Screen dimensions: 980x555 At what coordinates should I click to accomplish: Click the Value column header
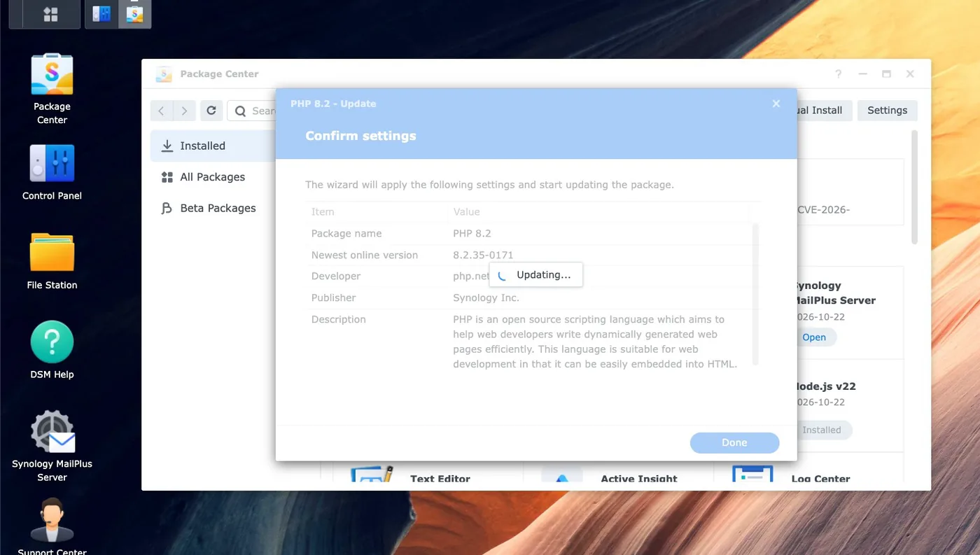pos(466,211)
